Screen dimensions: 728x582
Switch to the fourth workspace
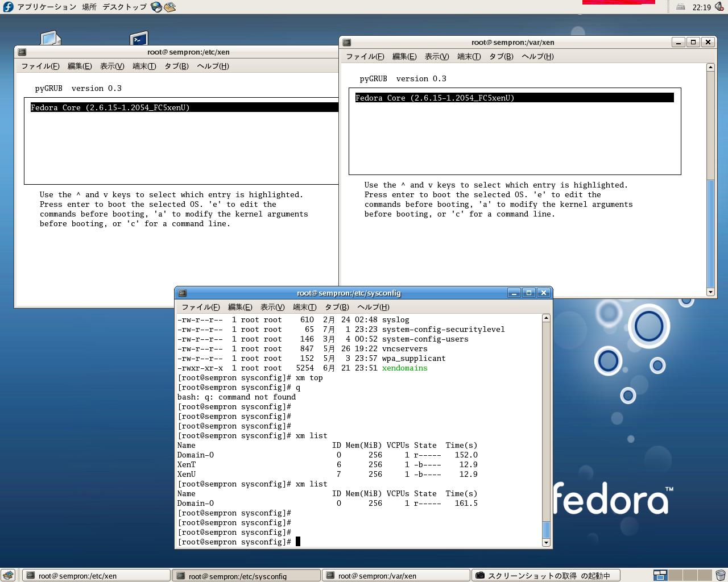(x=705, y=575)
